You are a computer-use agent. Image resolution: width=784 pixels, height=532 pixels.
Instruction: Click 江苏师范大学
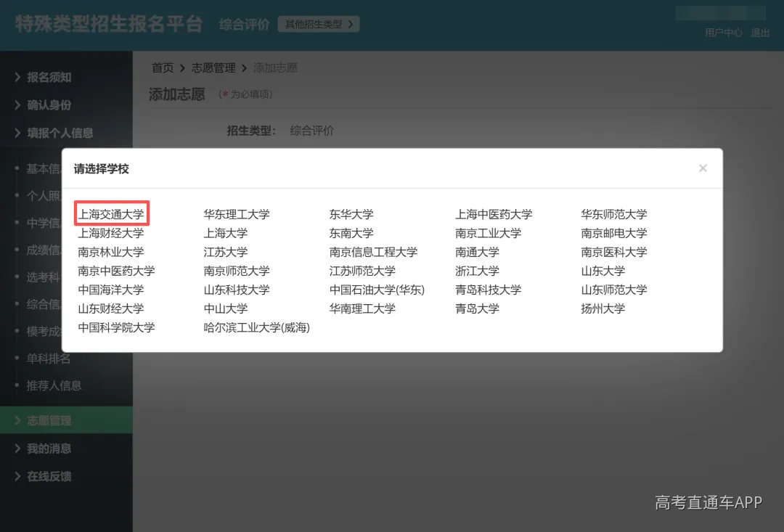point(362,271)
